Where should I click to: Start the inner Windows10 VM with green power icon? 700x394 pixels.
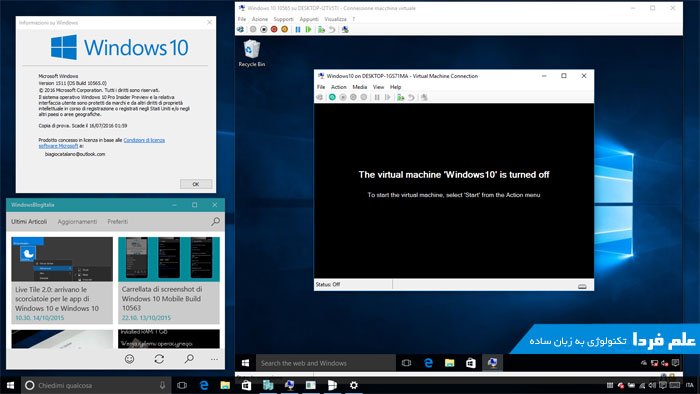pos(332,97)
